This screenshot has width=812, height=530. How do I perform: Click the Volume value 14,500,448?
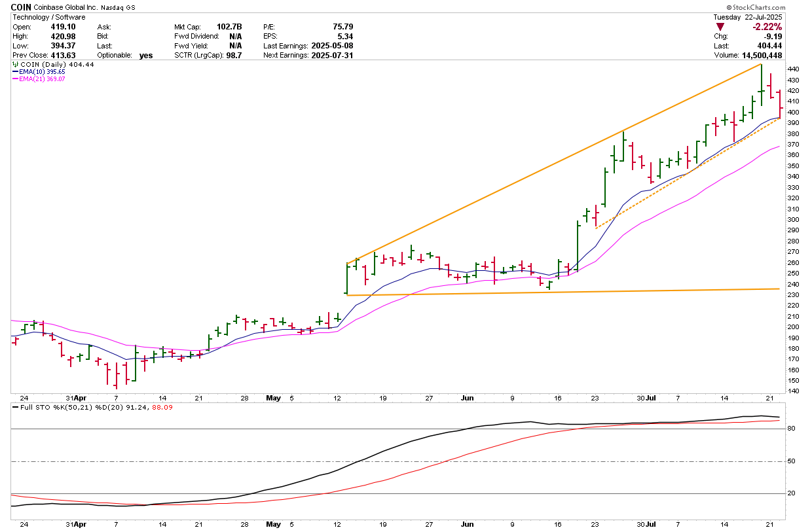[x=759, y=56]
